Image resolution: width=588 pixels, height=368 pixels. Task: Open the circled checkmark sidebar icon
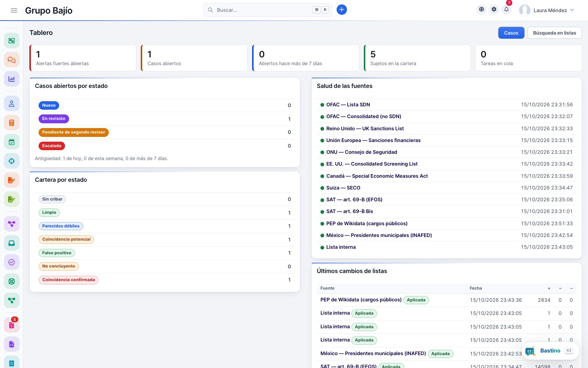pos(12,262)
